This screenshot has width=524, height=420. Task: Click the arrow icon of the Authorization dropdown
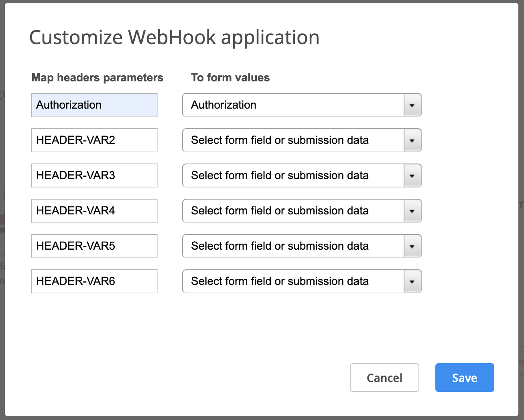click(x=412, y=105)
